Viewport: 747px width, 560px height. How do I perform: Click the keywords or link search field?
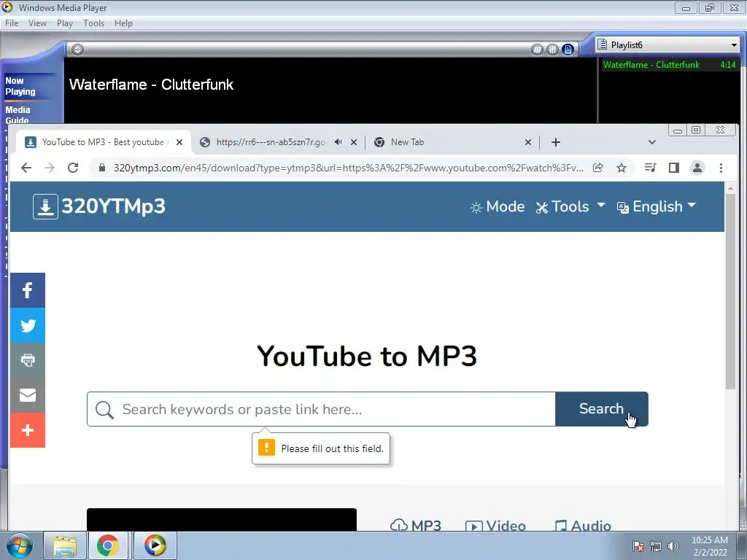tap(321, 409)
